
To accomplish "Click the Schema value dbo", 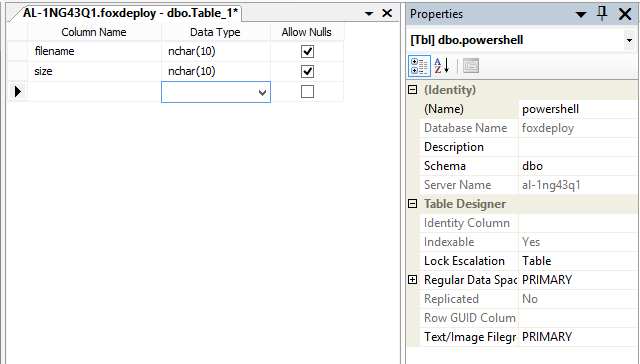I will tap(578, 166).
